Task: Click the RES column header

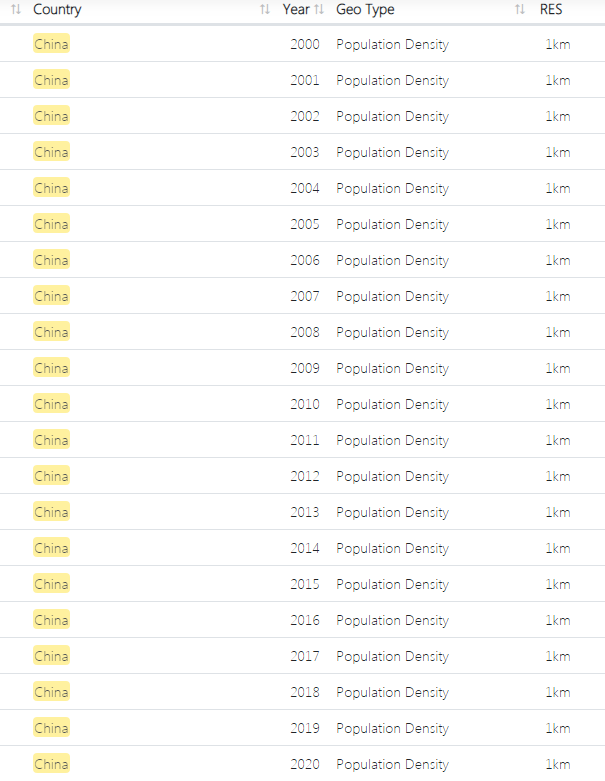Action: pyautogui.click(x=551, y=9)
